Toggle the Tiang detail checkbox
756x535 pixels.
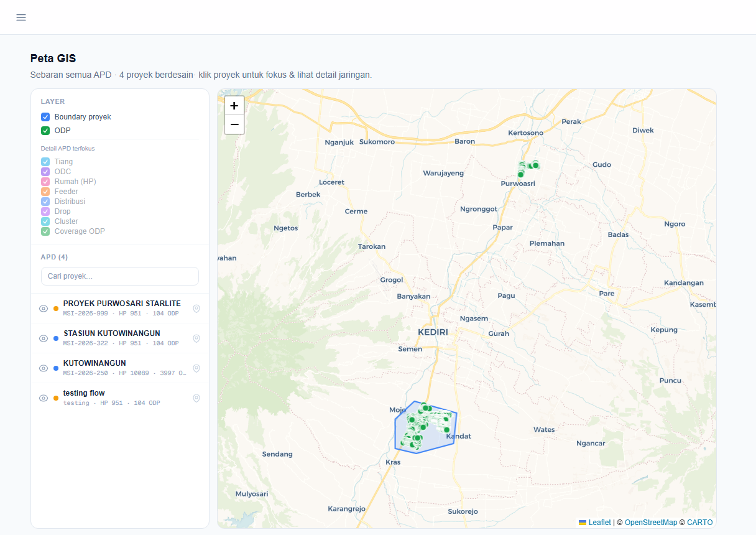click(x=45, y=162)
